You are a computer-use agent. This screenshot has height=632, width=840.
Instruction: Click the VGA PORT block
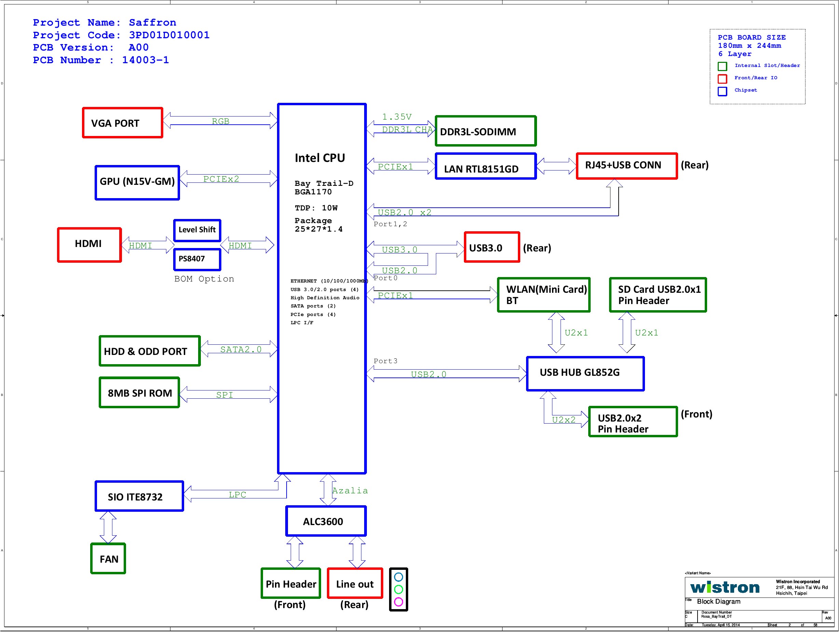click(x=123, y=123)
